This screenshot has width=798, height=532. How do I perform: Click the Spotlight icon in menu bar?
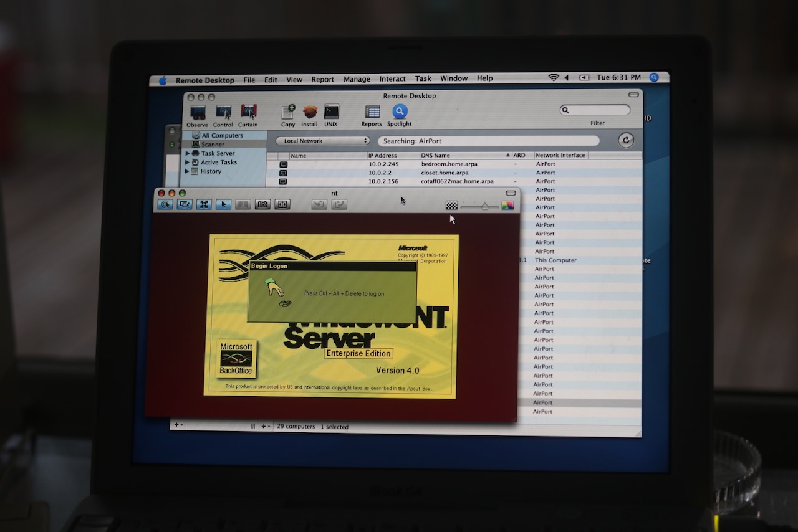click(x=654, y=77)
